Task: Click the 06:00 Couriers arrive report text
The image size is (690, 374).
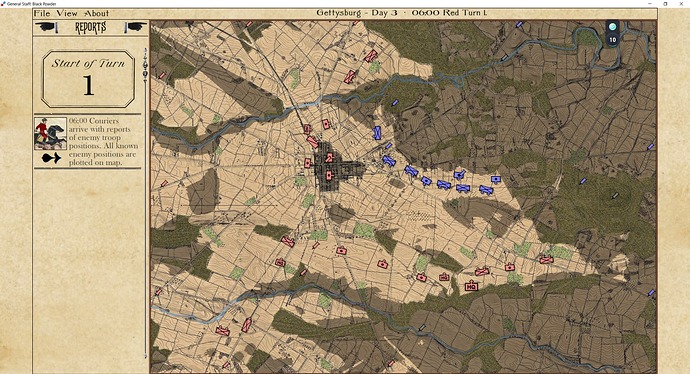Action: click(x=103, y=141)
